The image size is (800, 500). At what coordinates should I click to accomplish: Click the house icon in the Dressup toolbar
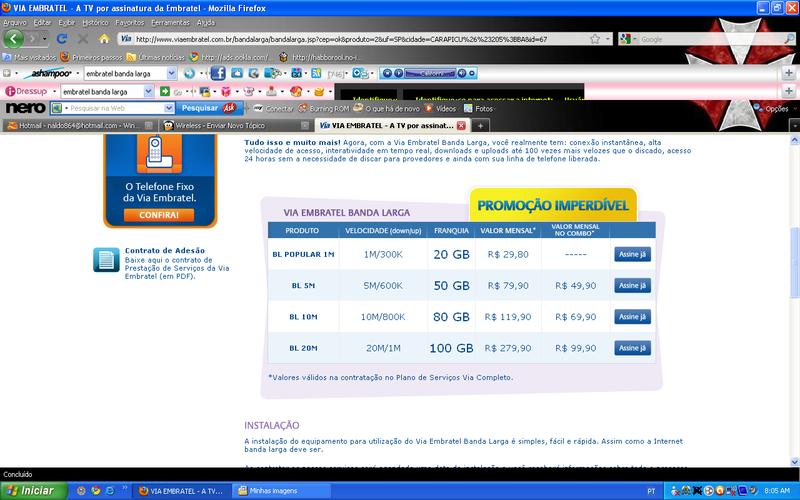click(296, 91)
